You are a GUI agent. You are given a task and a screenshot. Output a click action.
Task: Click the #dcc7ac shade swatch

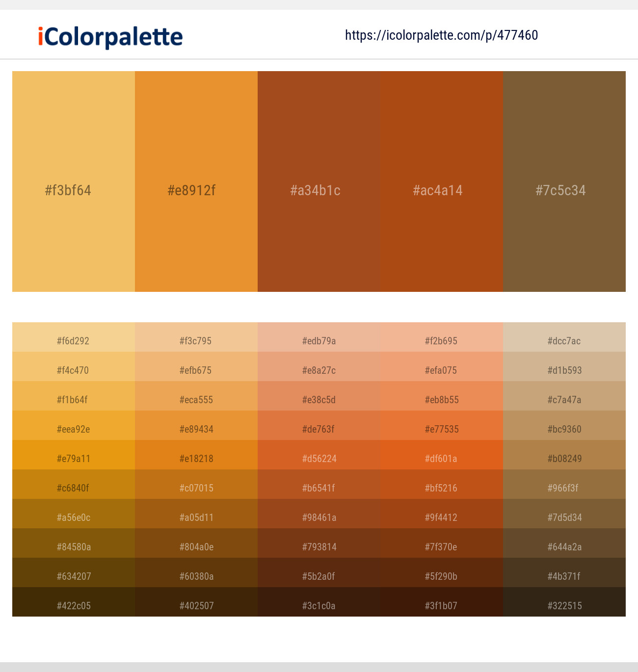pos(564,340)
